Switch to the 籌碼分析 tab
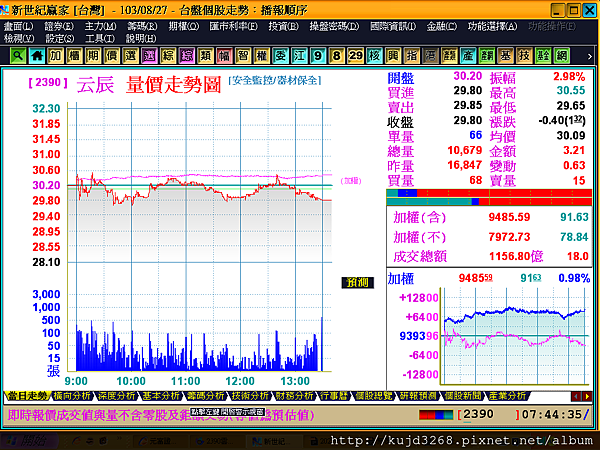The width and height of the screenshot is (600, 450). pos(205,396)
